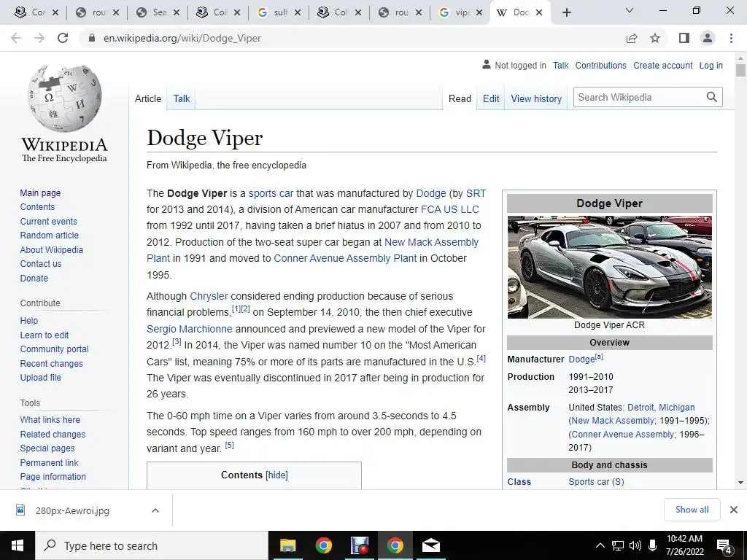The width and height of the screenshot is (747, 560).
Task: Close the Dodge Viper Wikipedia tab
Action: pyautogui.click(x=539, y=12)
